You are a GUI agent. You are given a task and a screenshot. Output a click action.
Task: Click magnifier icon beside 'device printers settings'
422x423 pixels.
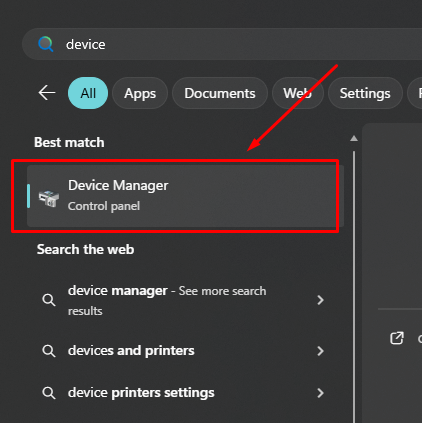49,393
